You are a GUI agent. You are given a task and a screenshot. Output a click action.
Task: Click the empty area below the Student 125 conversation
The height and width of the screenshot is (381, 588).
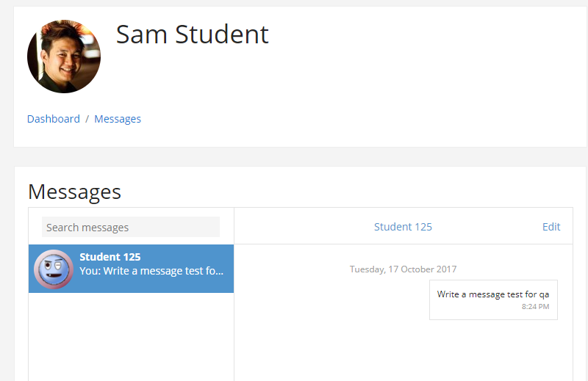(x=132, y=336)
